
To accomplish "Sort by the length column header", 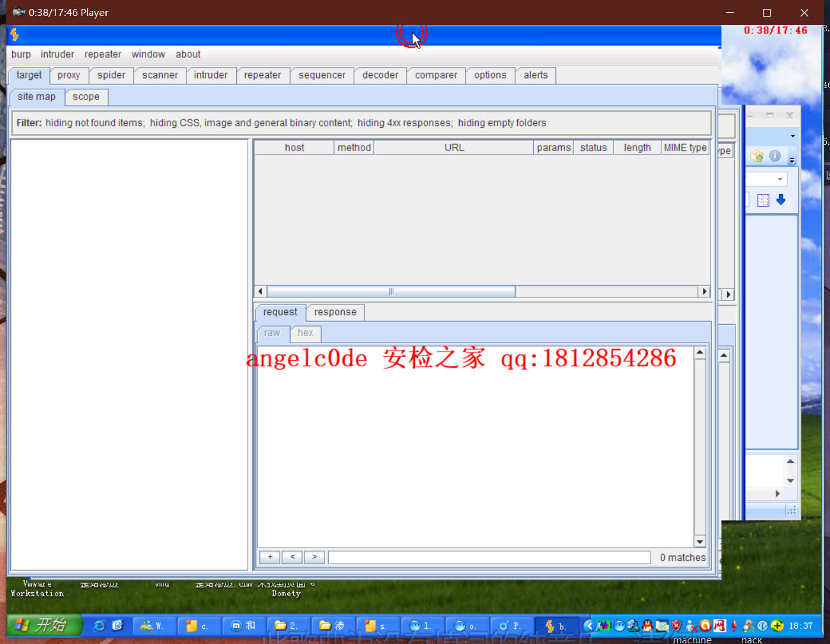I will (x=637, y=147).
